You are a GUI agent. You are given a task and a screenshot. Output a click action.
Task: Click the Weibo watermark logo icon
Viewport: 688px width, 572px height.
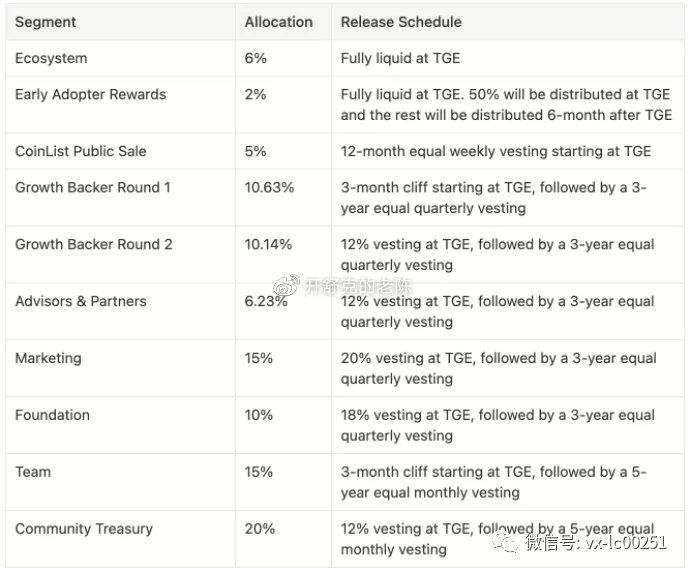[x=286, y=285]
